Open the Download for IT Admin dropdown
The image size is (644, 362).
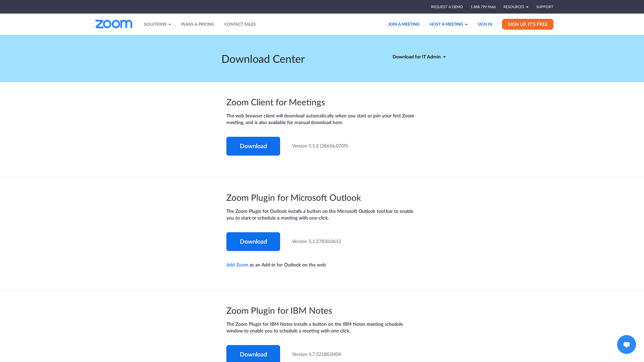pos(419,57)
